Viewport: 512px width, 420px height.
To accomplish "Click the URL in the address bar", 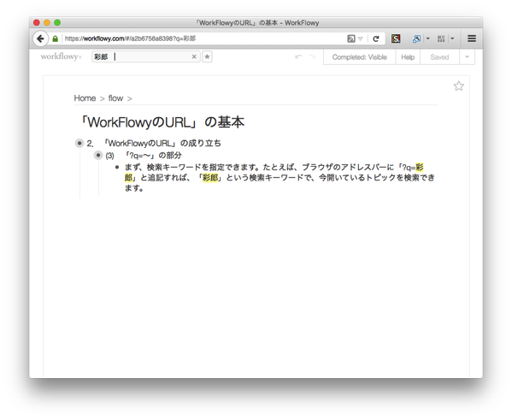I will (x=130, y=38).
